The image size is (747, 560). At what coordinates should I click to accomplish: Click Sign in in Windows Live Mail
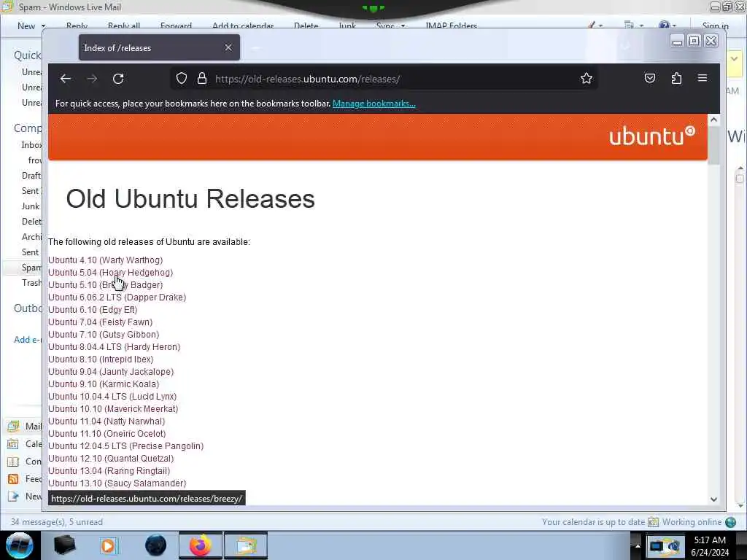715,26
